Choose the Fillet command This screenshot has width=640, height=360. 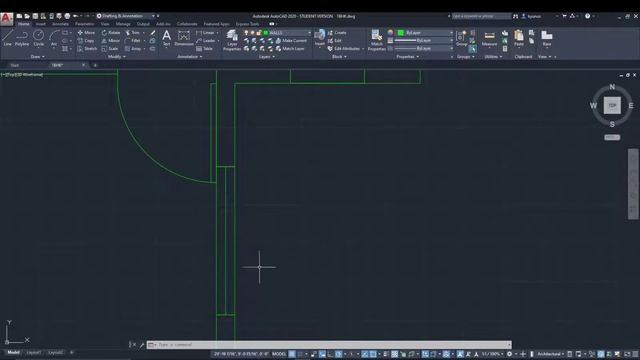133,40
